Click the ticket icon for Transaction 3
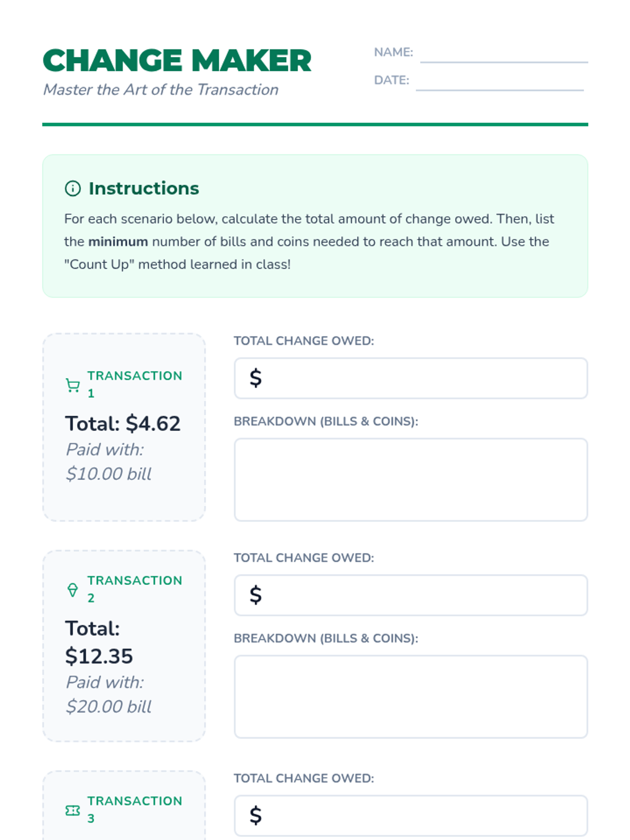 (73, 811)
